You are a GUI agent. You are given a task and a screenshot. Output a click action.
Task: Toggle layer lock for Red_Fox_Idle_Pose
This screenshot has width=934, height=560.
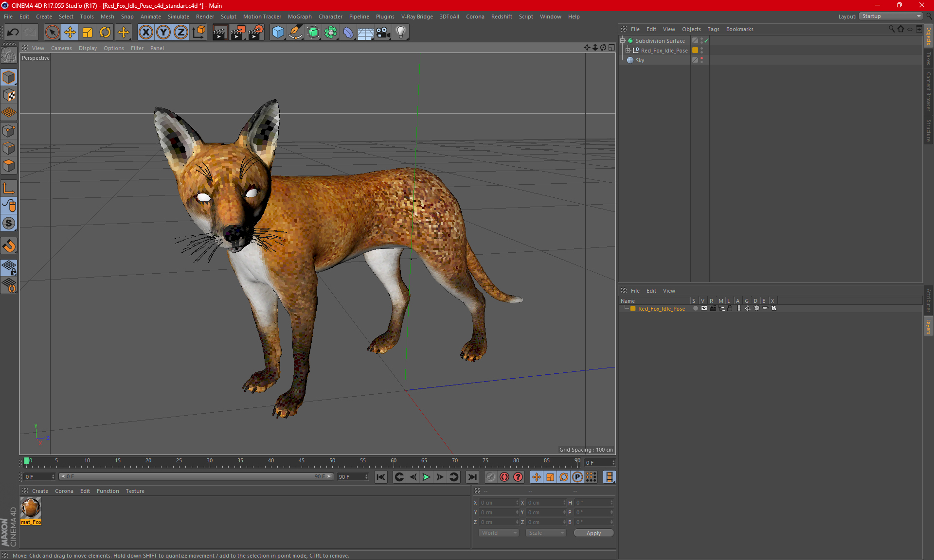pyautogui.click(x=730, y=309)
